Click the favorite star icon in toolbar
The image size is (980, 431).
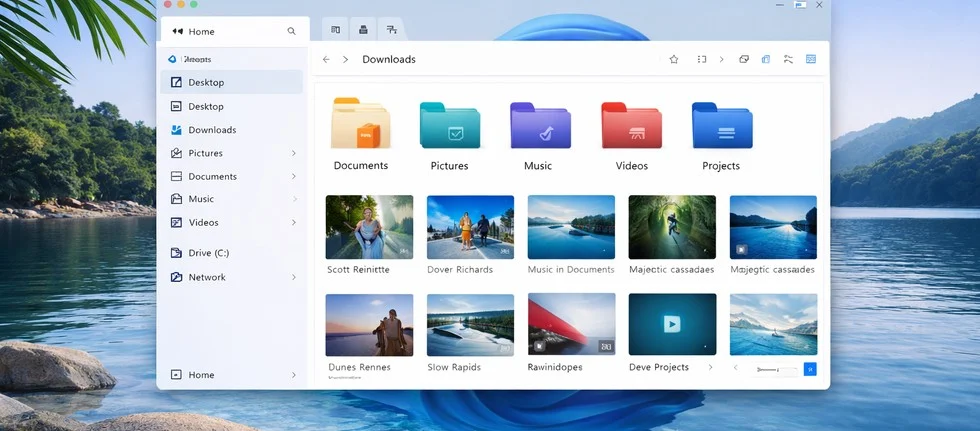(x=674, y=60)
